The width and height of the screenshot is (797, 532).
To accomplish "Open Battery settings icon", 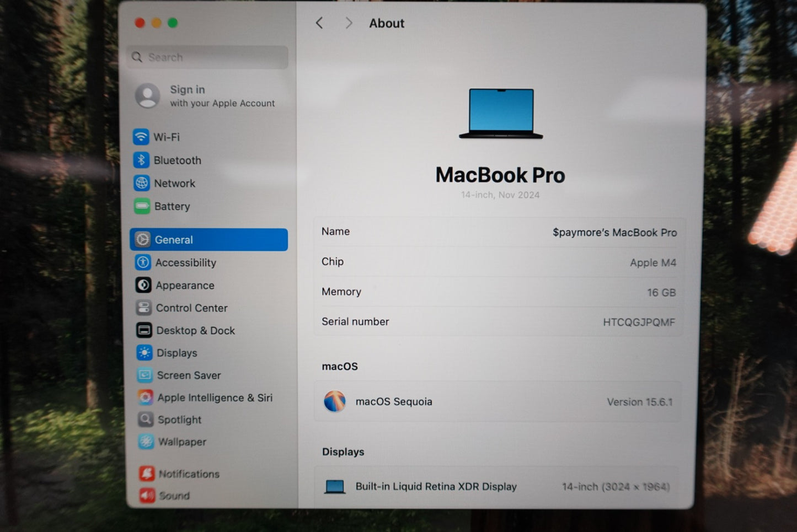I will pos(142,206).
